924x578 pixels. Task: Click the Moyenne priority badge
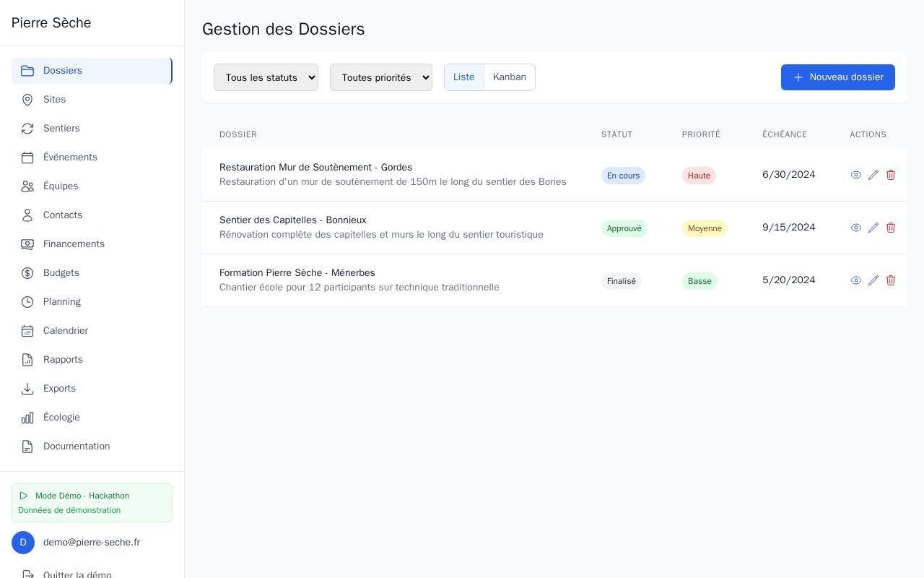click(705, 228)
